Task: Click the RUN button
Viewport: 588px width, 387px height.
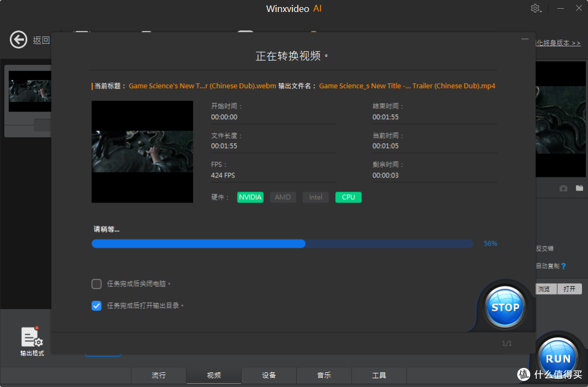Action: (558, 358)
